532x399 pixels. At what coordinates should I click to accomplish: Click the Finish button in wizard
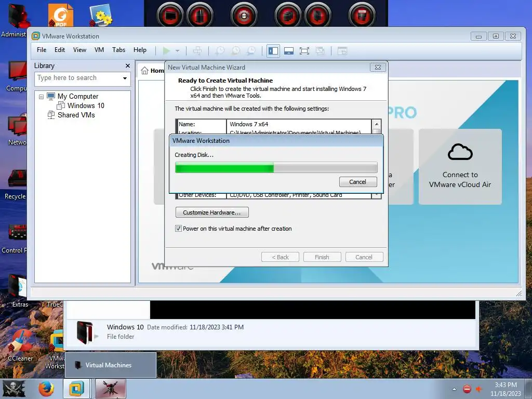point(322,257)
